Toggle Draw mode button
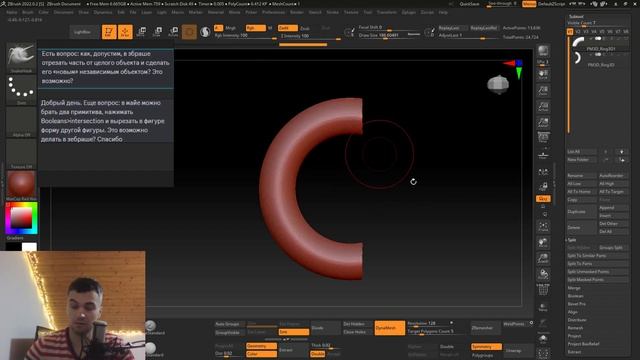This screenshot has width=640, height=360. tap(125, 32)
